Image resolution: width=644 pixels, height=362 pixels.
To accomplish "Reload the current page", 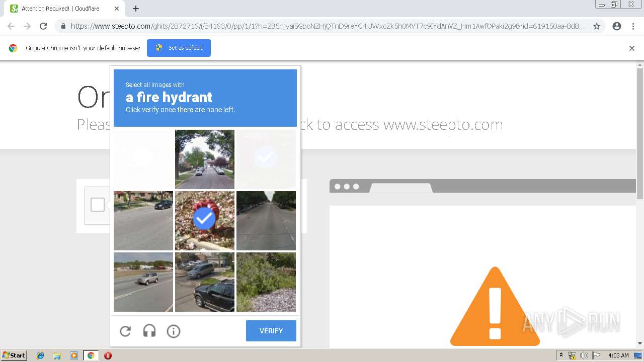I will pyautogui.click(x=43, y=26).
